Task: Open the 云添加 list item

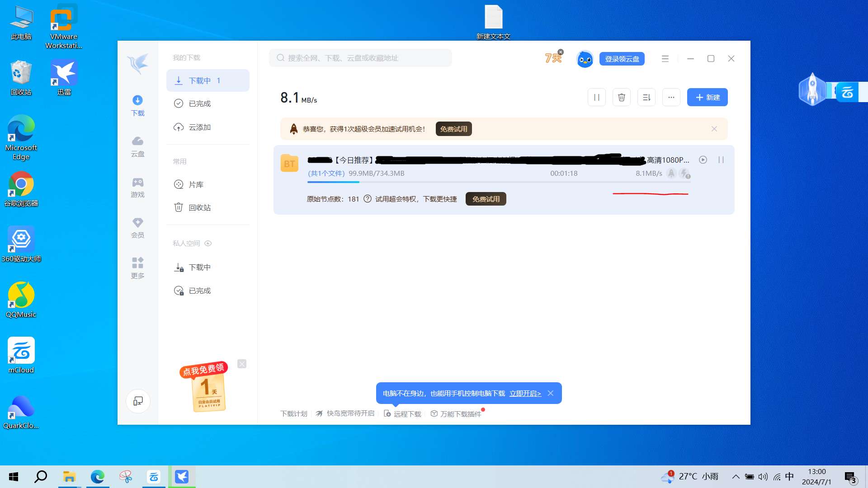Action: 199,127
